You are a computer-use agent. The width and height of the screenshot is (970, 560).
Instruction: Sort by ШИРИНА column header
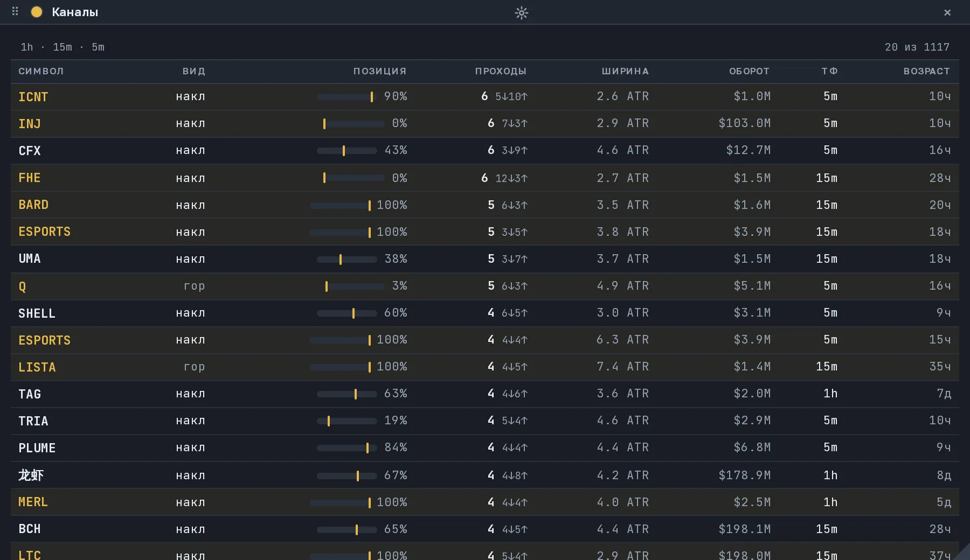625,71
